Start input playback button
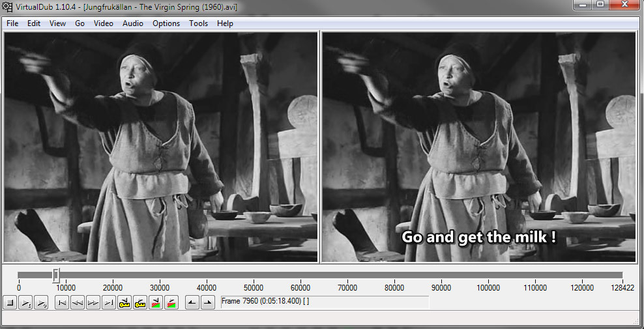Viewport: 644px width, 329px height. 25,303
